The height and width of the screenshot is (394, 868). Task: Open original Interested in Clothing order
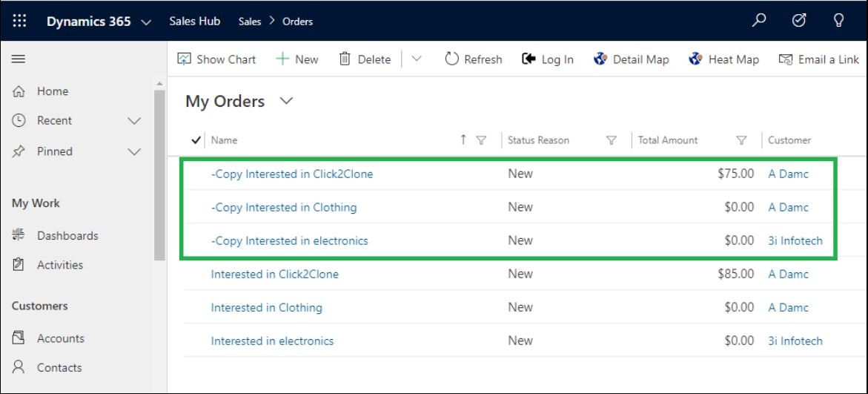pos(266,307)
